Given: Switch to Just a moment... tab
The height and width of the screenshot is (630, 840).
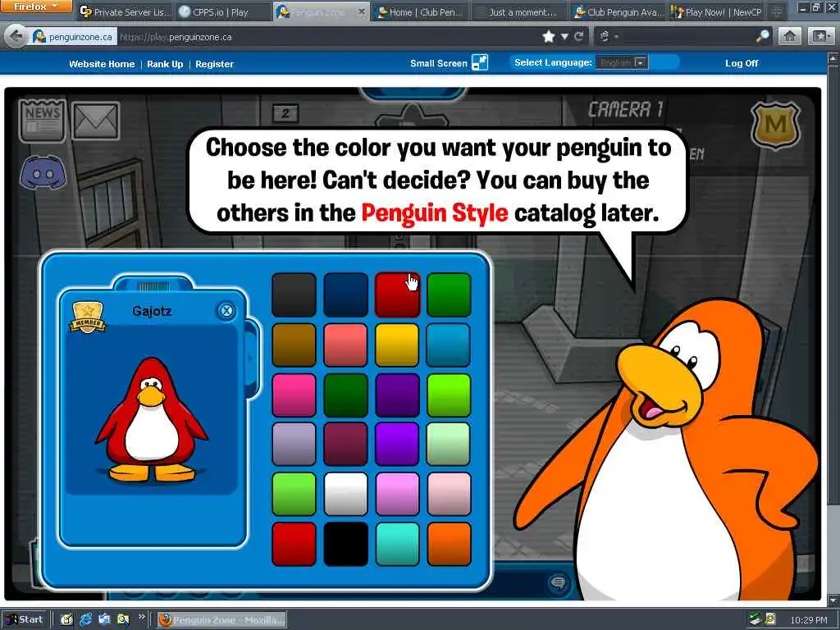Looking at the screenshot, I should 518,11.
